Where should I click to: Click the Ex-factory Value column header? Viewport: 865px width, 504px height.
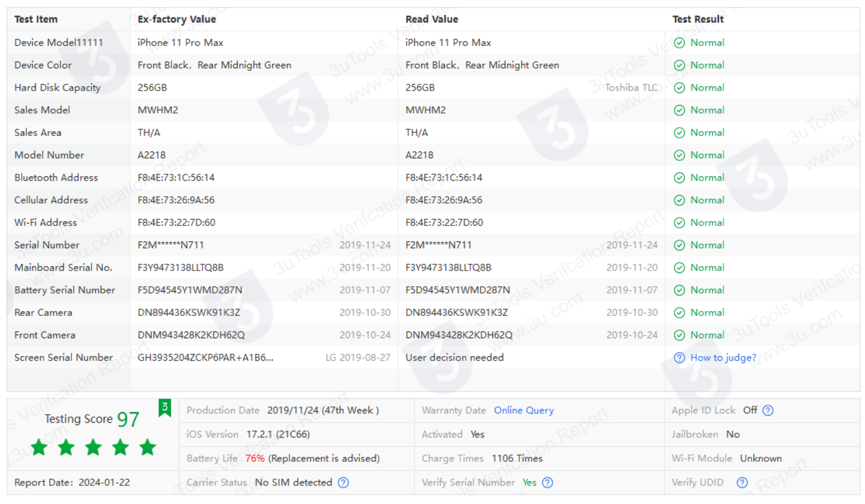(x=177, y=19)
